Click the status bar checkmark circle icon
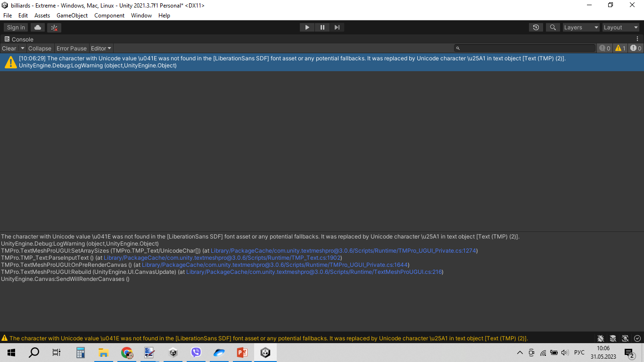644x362 pixels. 637,338
